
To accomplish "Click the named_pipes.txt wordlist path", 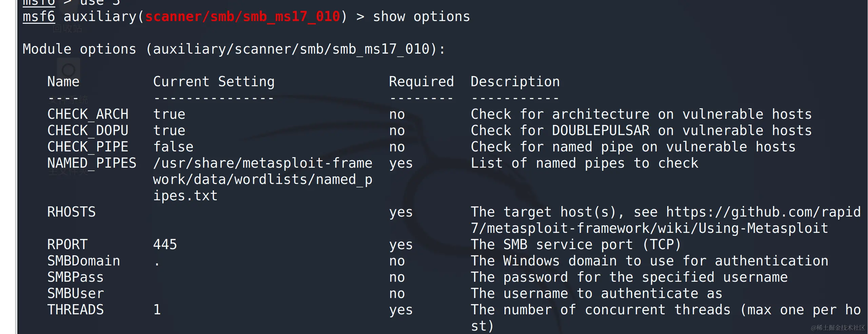I will coord(262,179).
